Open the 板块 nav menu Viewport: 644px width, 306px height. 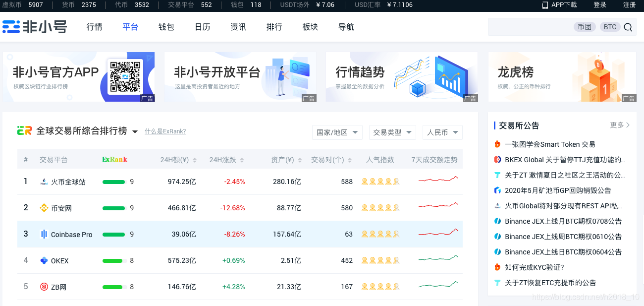310,27
